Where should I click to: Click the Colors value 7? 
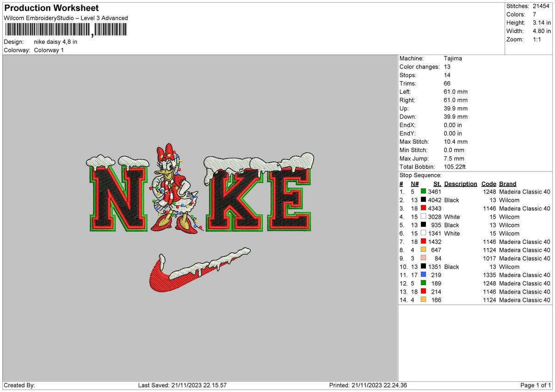point(535,14)
